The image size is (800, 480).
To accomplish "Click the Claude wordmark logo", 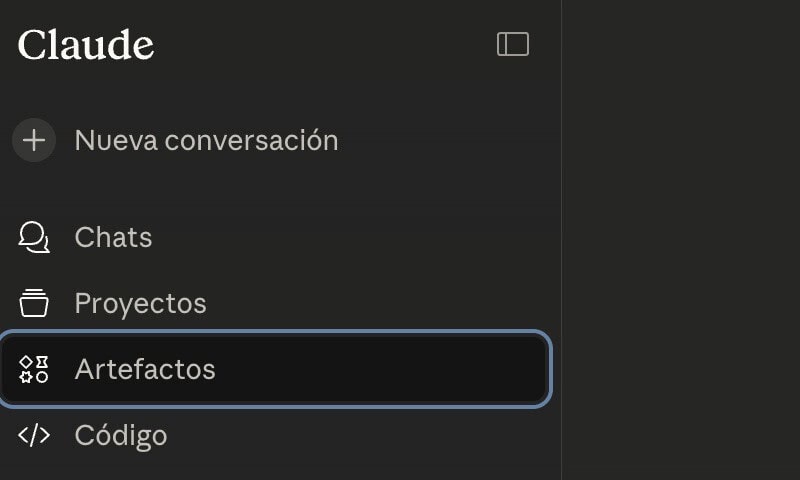I will [x=86, y=45].
